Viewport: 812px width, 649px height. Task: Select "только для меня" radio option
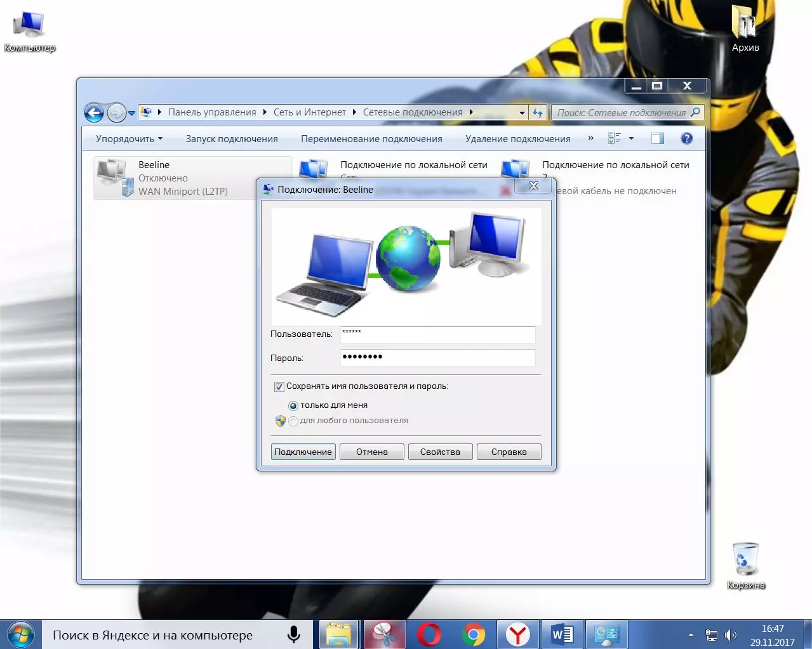pos(293,405)
